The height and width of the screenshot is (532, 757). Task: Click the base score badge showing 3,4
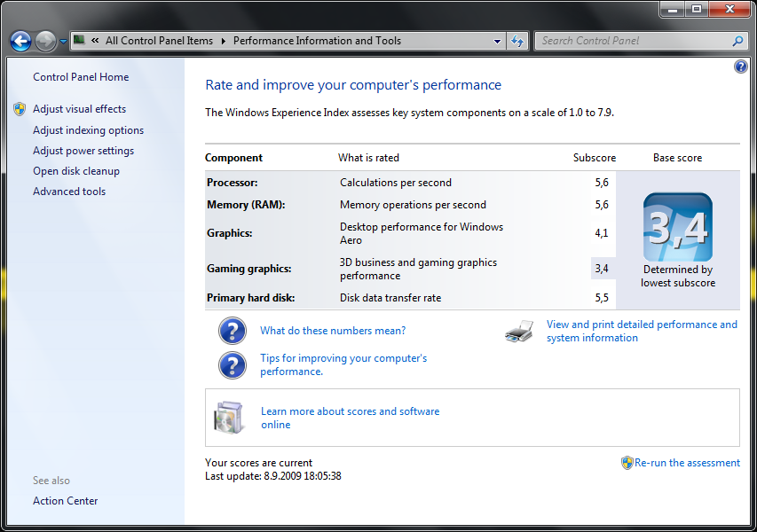click(677, 228)
